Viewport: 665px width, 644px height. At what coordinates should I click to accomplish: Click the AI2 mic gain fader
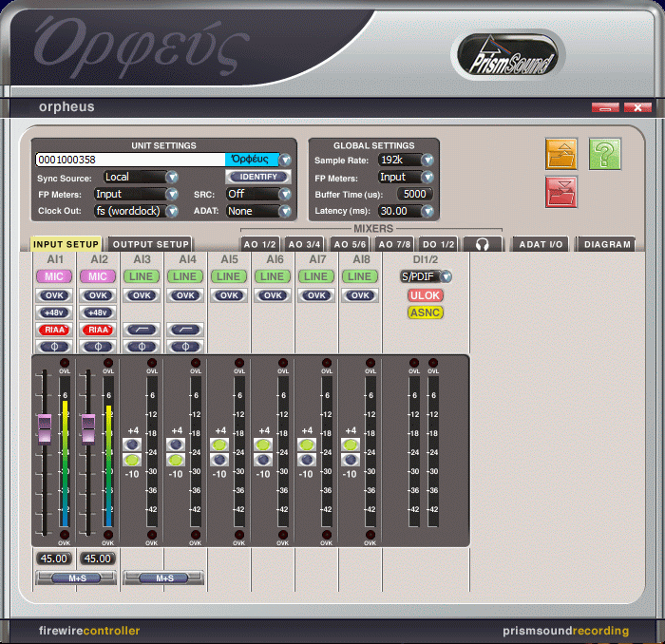point(88,429)
